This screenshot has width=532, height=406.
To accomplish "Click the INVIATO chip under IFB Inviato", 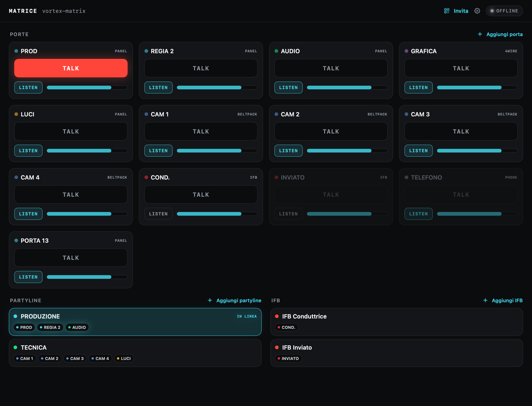I will click(288, 358).
